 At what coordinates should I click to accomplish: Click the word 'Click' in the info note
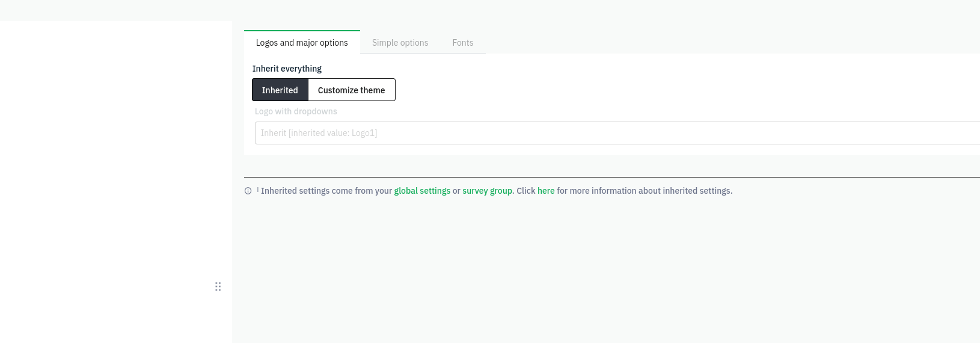click(x=526, y=191)
